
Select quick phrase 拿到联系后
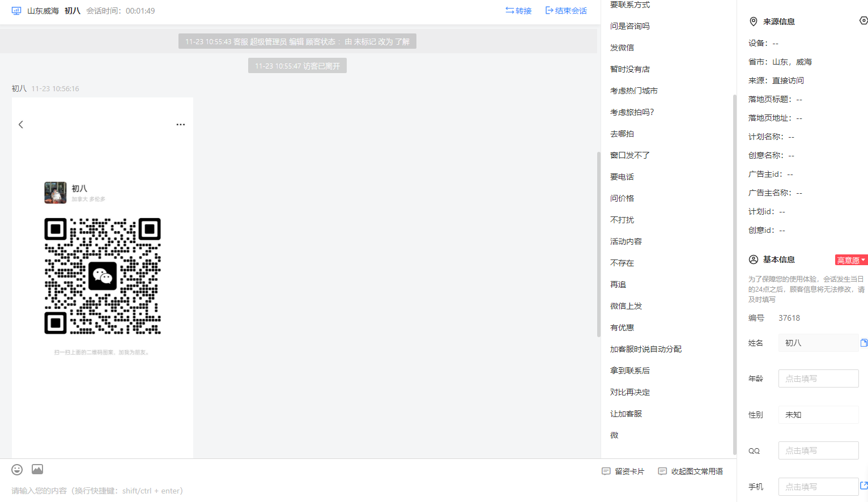(x=630, y=371)
